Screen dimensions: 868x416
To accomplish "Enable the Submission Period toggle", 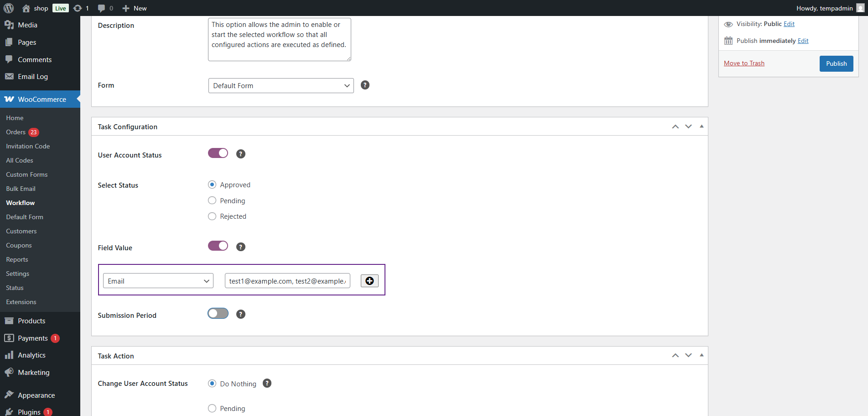I will pos(218,314).
